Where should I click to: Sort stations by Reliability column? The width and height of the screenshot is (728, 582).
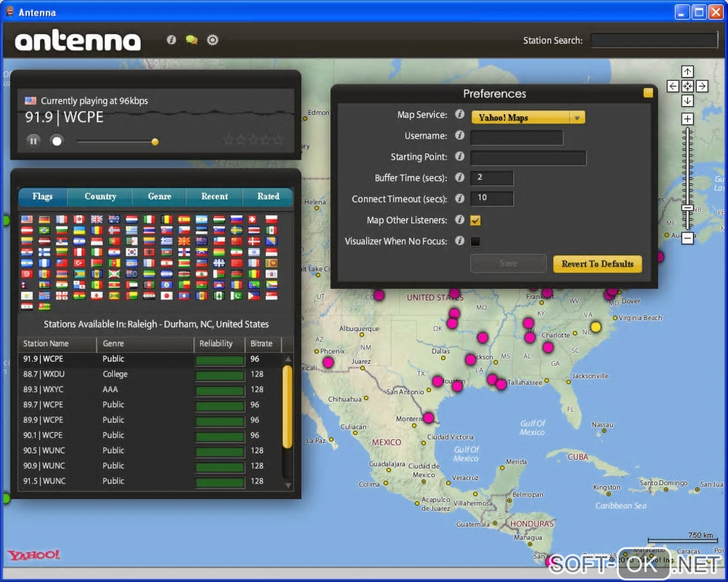tap(219, 344)
